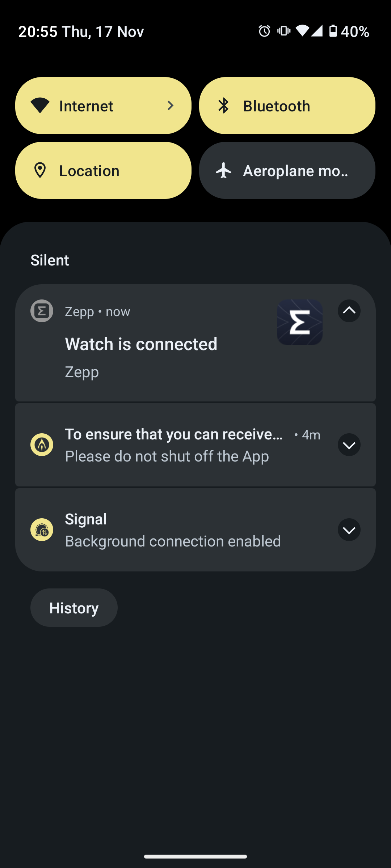Expand the 'Please do not shut off the App' notification
The height and width of the screenshot is (868, 391).
pyautogui.click(x=349, y=444)
